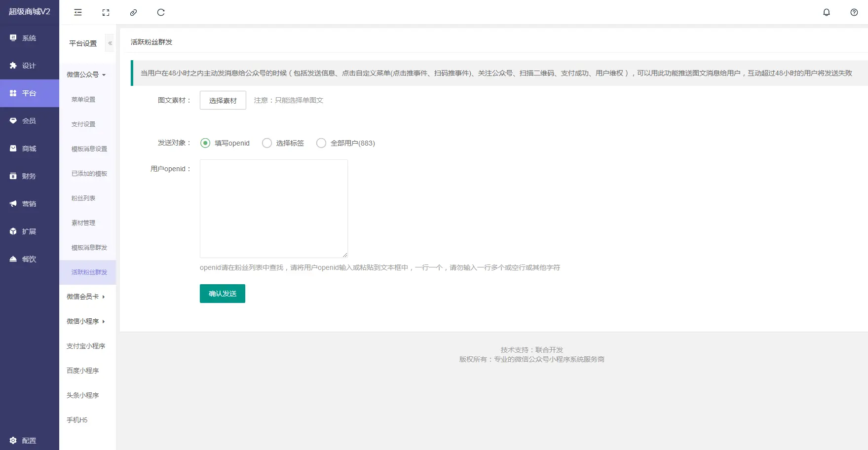Open 粉丝列表 in the submenu
The width and height of the screenshot is (868, 450).
(x=87, y=198)
